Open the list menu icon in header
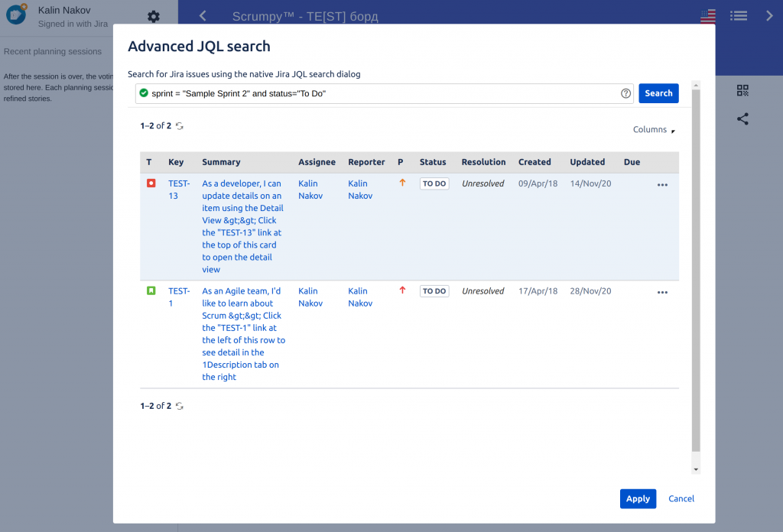Image resolution: width=783 pixels, height=532 pixels. click(x=739, y=16)
